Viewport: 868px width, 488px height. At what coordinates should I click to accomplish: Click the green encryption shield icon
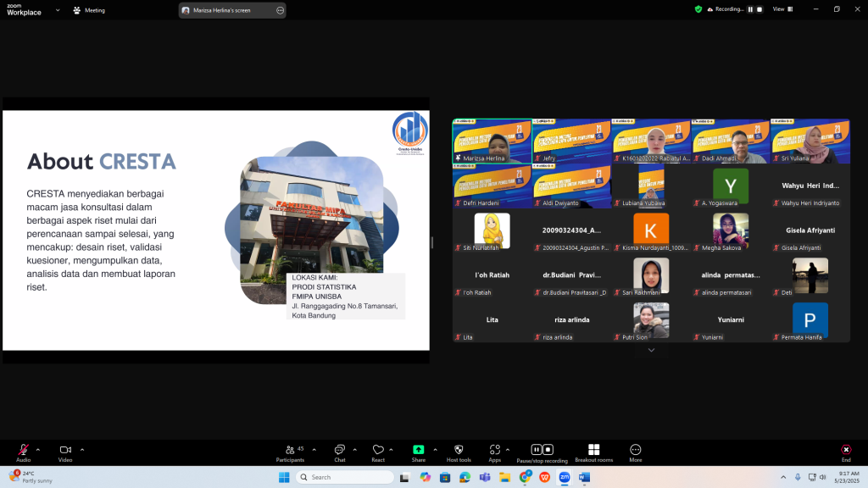[698, 9]
